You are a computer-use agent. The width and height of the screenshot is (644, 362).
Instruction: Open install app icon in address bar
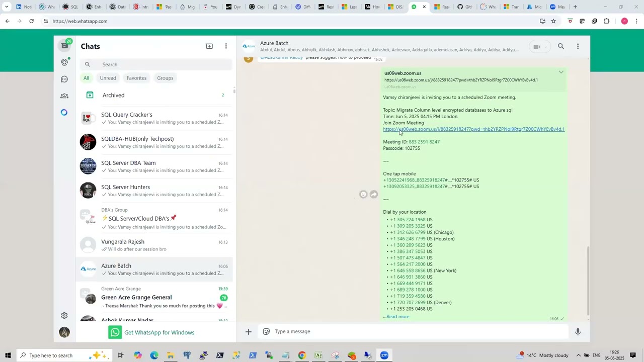pos(542,21)
